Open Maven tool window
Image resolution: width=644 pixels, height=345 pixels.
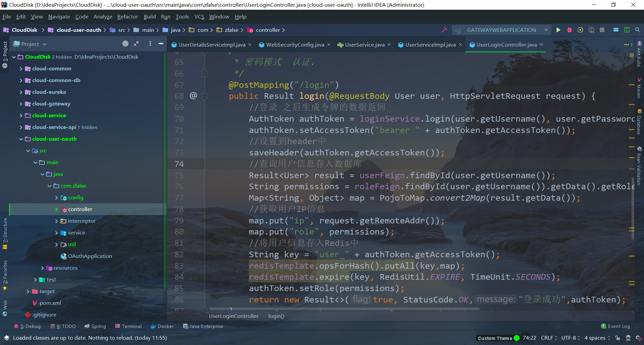click(x=639, y=88)
